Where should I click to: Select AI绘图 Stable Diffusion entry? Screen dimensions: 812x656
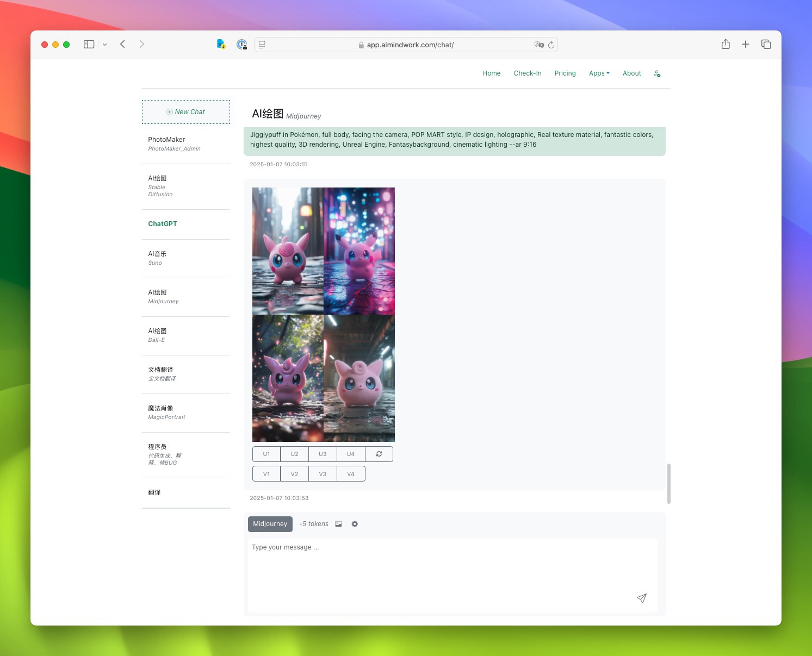coord(186,186)
